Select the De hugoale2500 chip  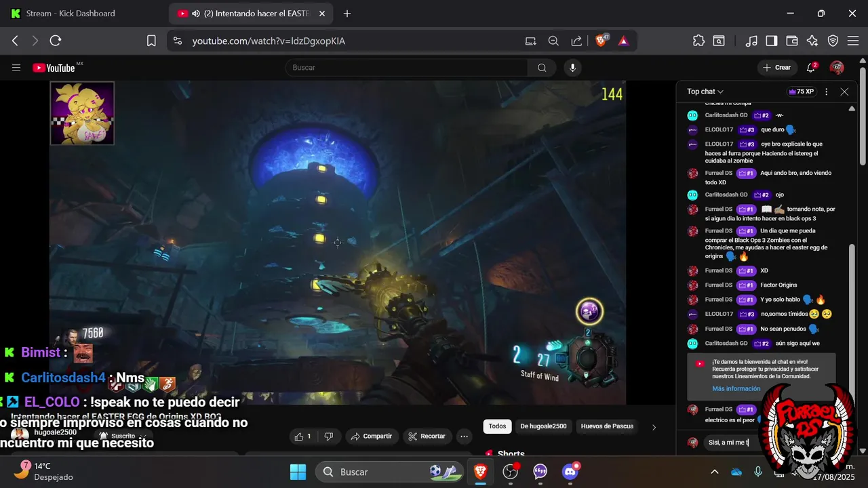click(543, 426)
